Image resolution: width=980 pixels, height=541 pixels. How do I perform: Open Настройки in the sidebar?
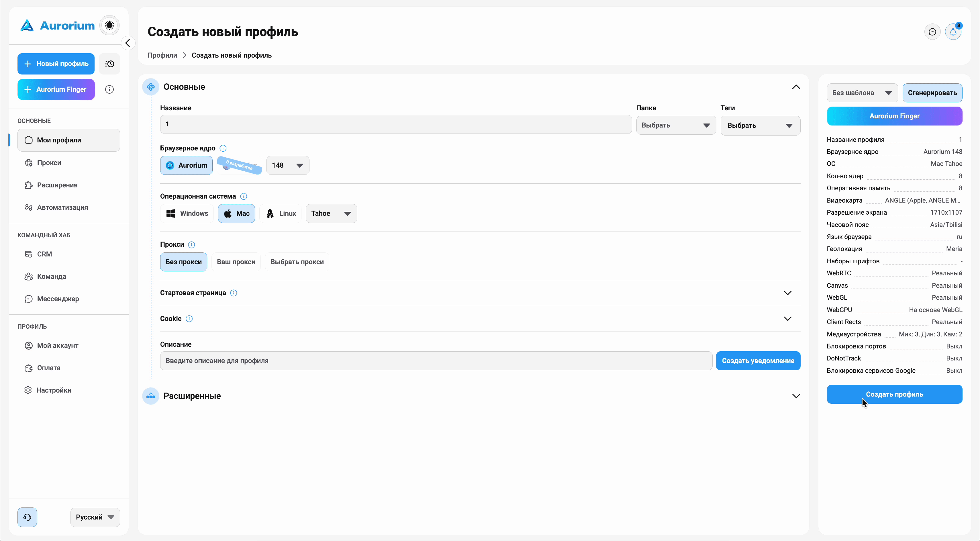[x=69, y=390]
